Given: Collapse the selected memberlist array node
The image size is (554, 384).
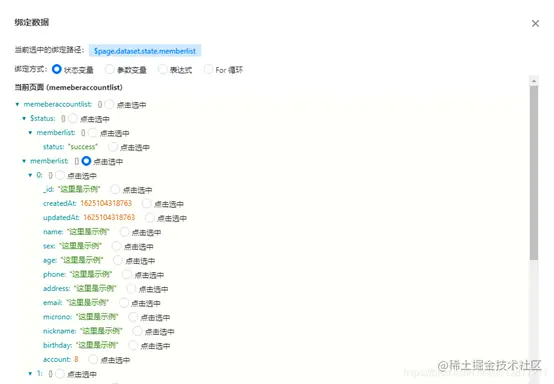Looking at the screenshot, I should click(24, 161).
